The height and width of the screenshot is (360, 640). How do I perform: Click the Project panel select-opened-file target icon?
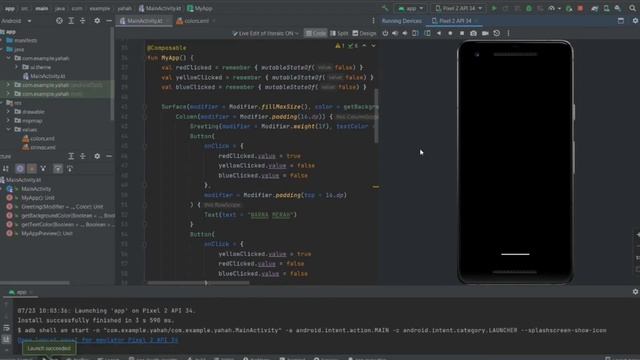(x=59, y=20)
